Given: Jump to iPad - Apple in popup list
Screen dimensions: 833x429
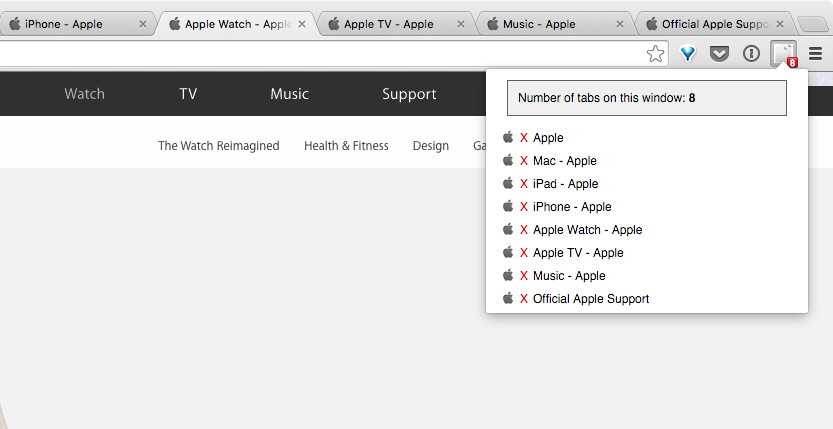Looking at the screenshot, I should click(566, 184).
